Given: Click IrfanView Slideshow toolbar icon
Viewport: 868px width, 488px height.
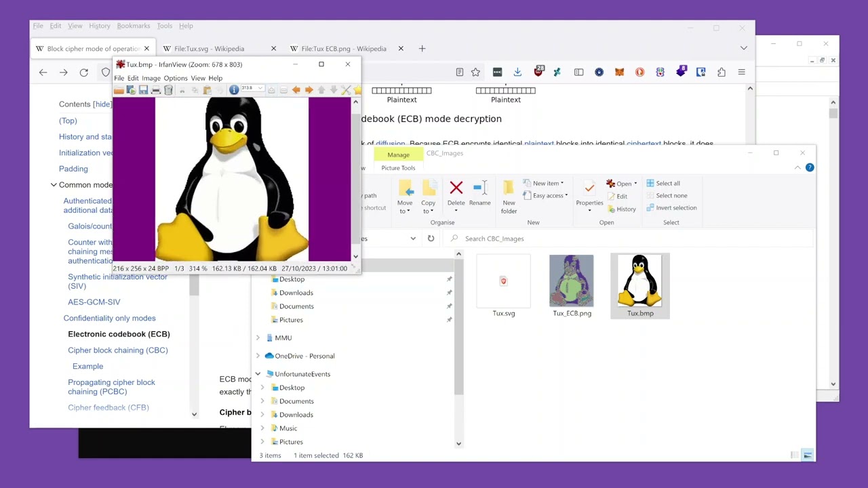Looking at the screenshot, I should (131, 90).
